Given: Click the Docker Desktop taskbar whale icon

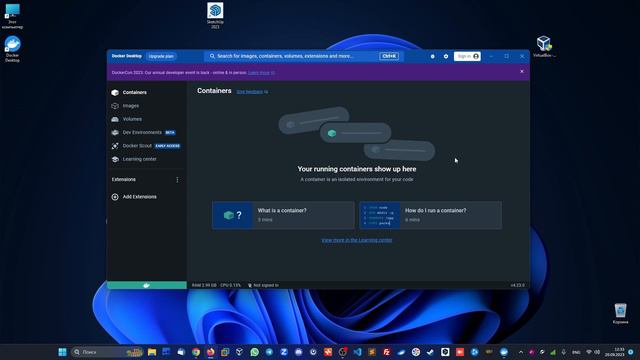Looking at the screenshot, I should (504, 352).
